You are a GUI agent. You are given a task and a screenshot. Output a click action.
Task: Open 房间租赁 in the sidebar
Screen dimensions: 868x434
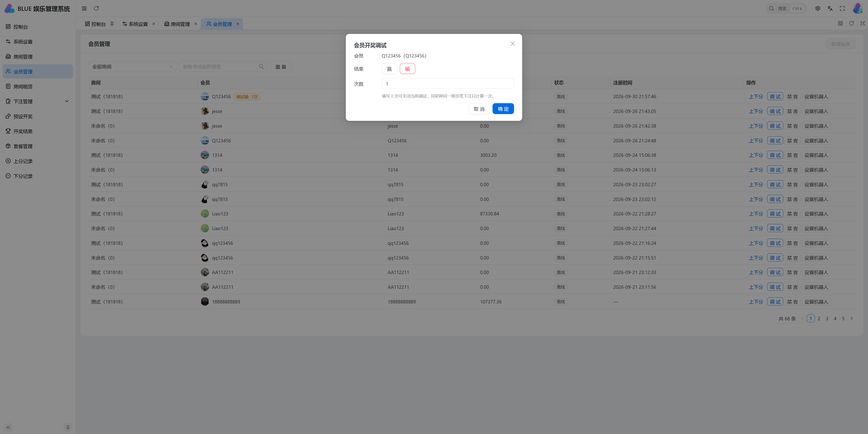[38, 87]
